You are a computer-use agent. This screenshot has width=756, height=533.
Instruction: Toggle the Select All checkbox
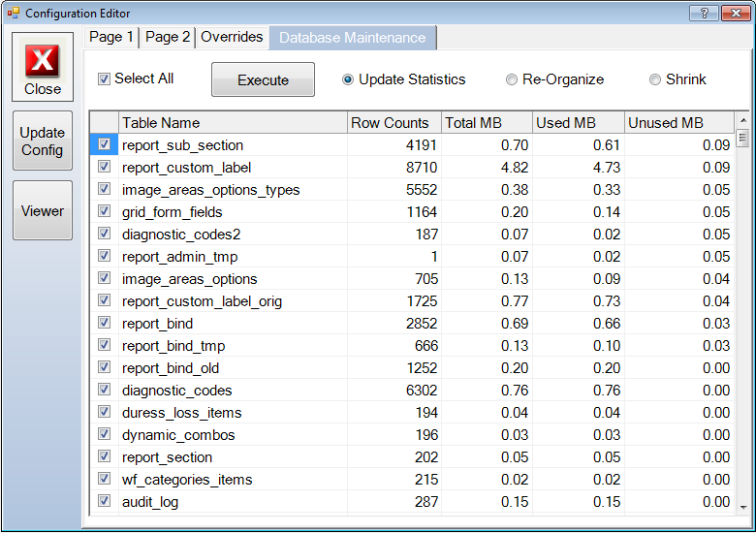point(104,78)
